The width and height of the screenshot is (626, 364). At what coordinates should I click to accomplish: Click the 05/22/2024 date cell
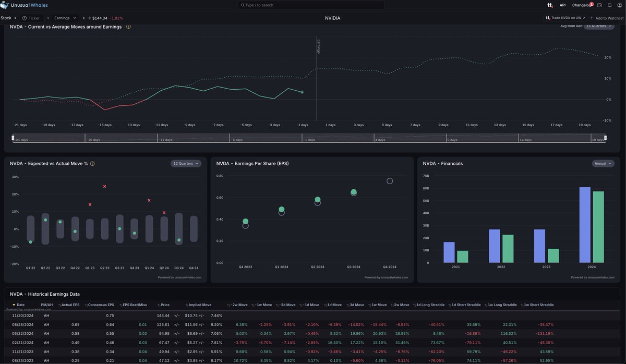(x=22, y=333)
